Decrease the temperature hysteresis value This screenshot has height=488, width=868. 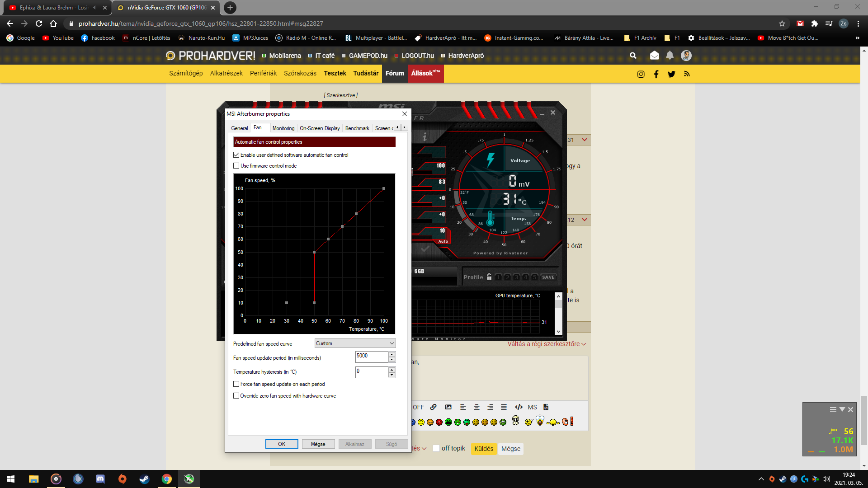pyautogui.click(x=392, y=375)
